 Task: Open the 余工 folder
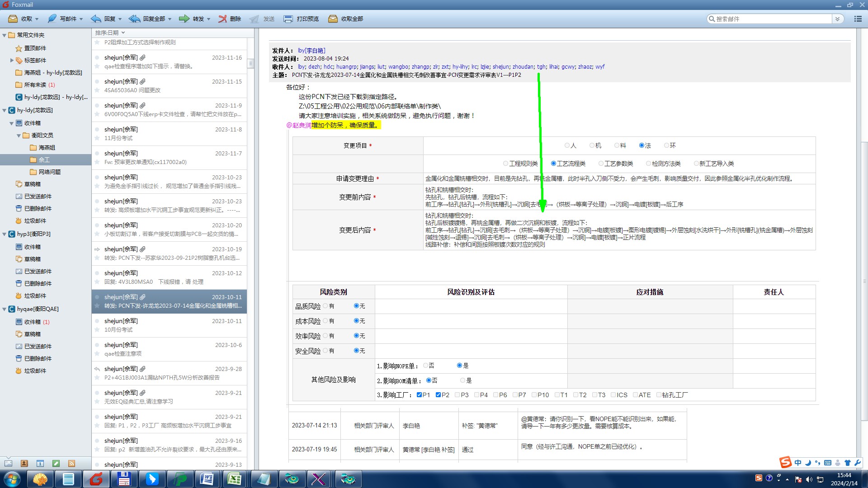[44, 160]
